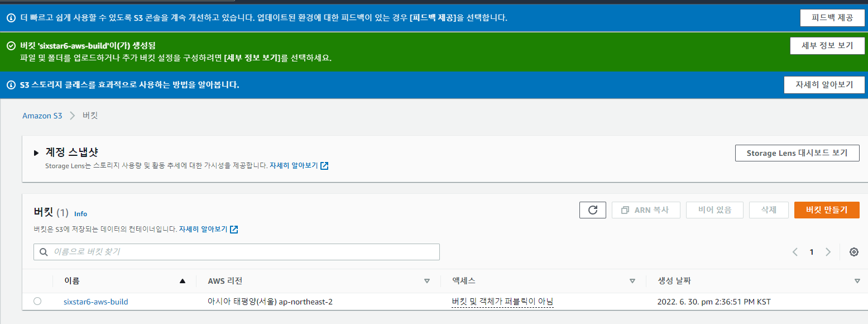The height and width of the screenshot is (324, 868).
Task: Click the refresh bucket list icon
Action: [x=593, y=210]
